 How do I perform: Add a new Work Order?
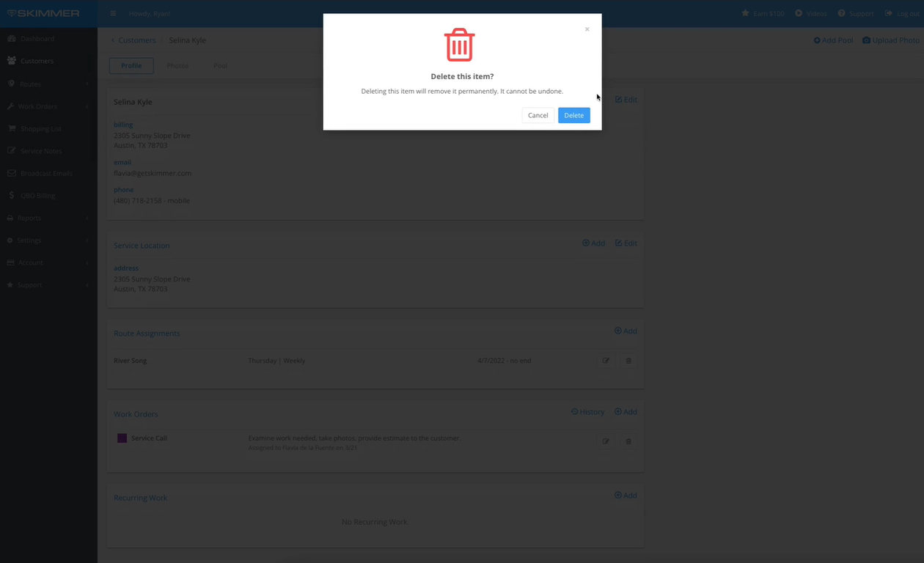point(626,412)
